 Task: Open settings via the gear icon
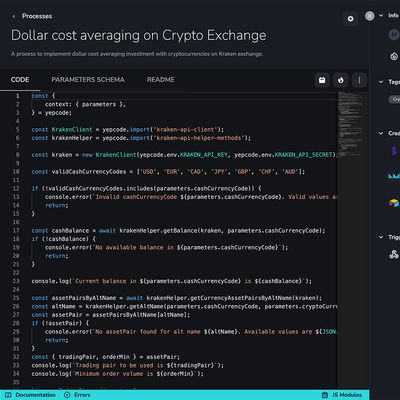pyautogui.click(x=350, y=19)
